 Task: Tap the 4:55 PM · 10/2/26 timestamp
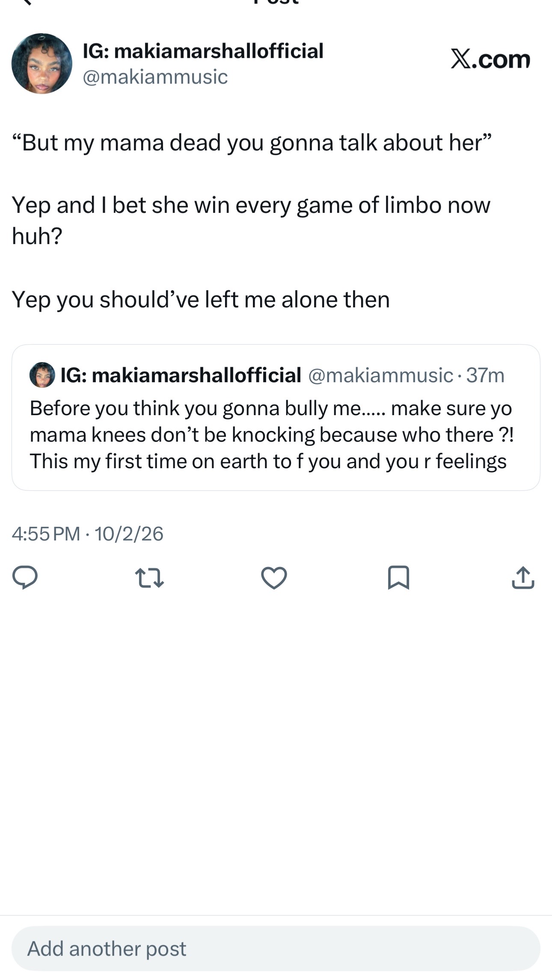88,534
